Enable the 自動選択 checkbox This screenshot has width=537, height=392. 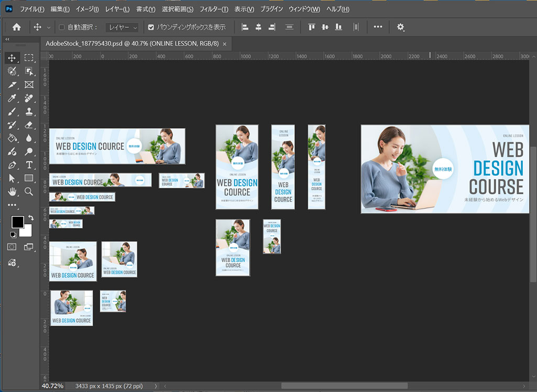[x=62, y=27]
